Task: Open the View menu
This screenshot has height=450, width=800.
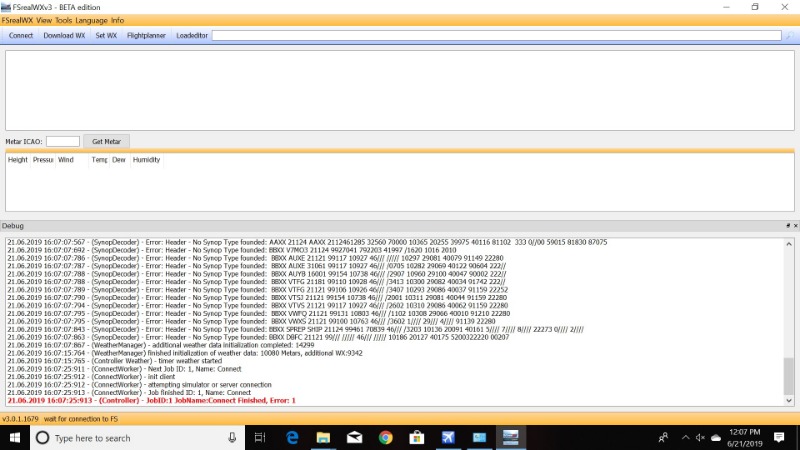Action: click(x=44, y=20)
